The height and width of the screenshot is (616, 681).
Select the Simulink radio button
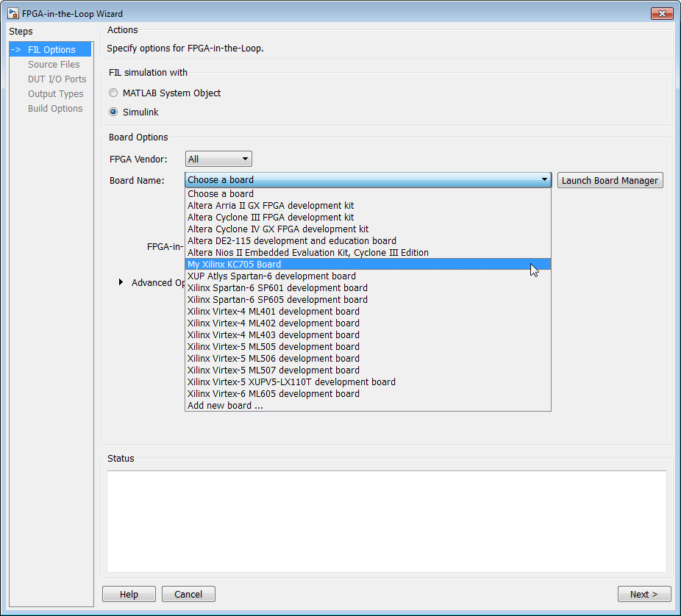(113, 112)
